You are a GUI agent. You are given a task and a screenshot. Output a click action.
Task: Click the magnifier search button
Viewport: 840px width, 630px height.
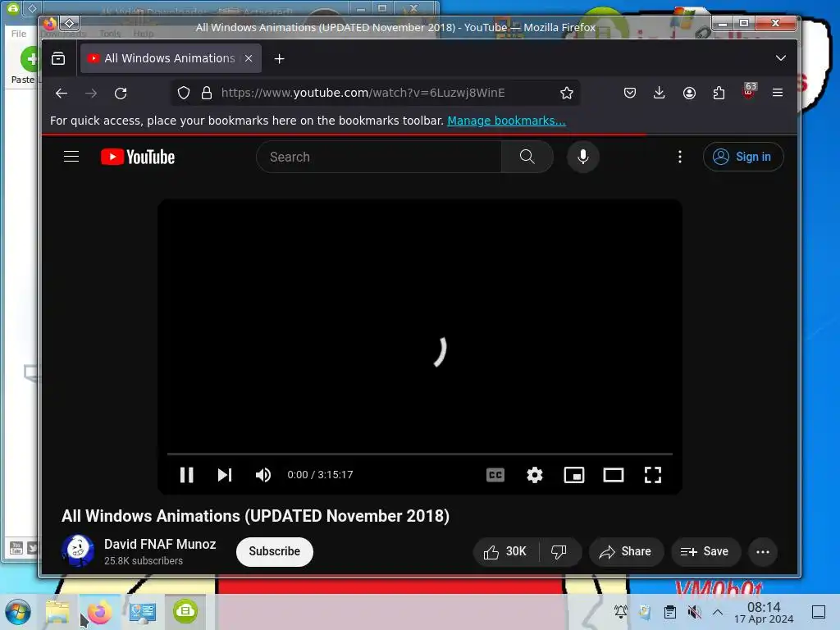[x=527, y=157]
